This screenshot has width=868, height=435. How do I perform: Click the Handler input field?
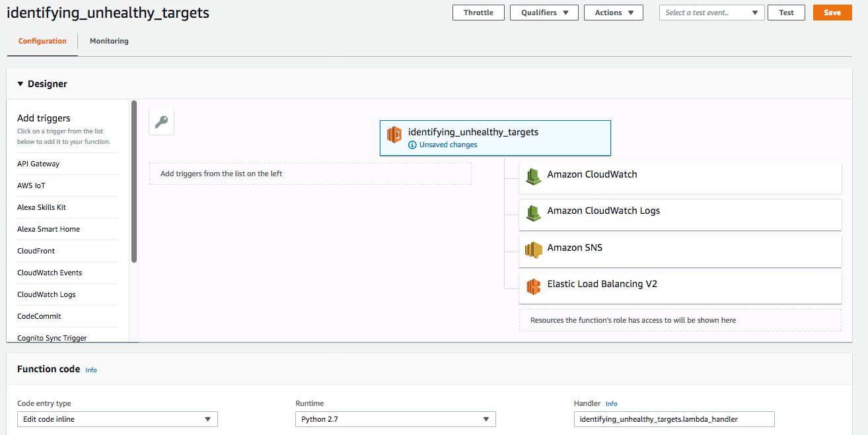[x=674, y=419]
